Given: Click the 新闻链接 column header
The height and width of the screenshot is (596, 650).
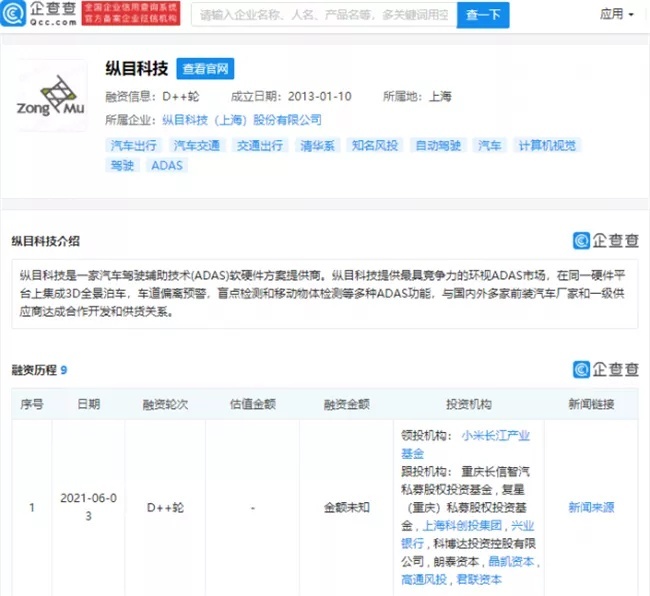Looking at the screenshot, I should coord(592,404).
